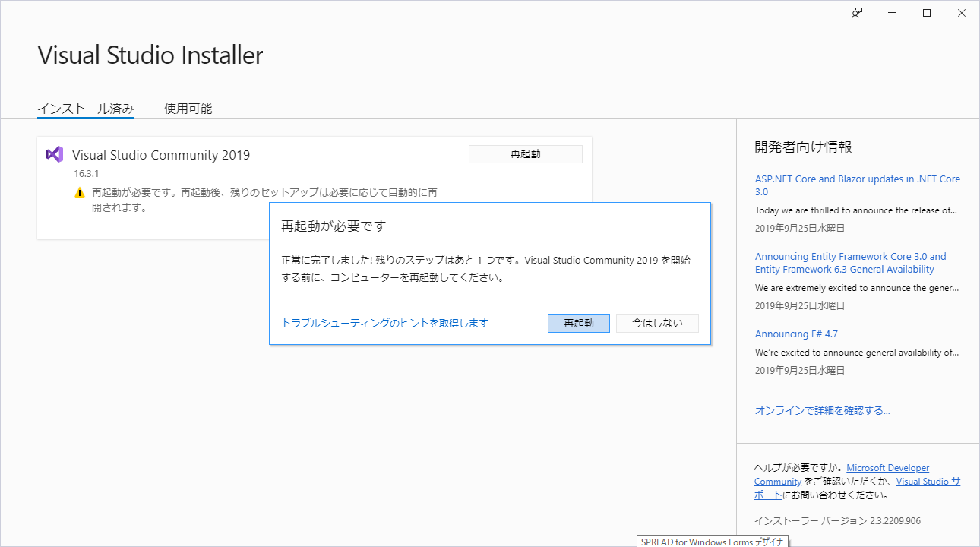Image resolution: width=980 pixels, height=547 pixels.
Task: Click the feedback icon in title bar
Action: [x=857, y=13]
